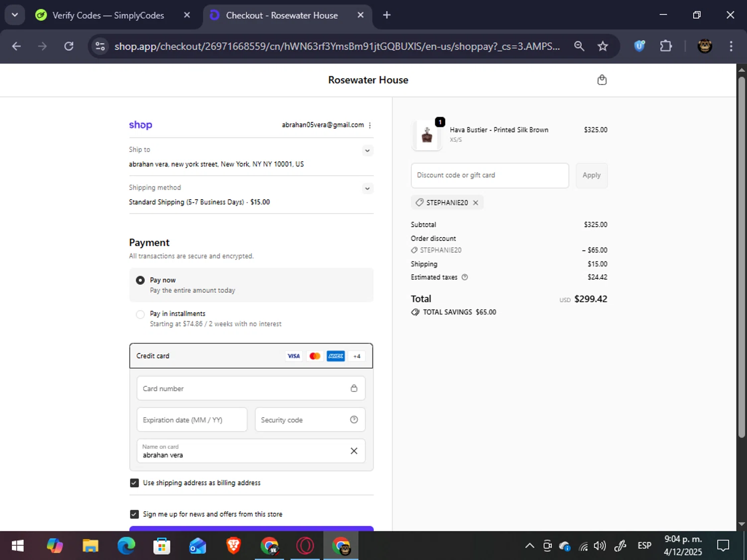Screen dimensions: 747x560
Task: Click the scrollbar up arrow
Action: click(742, 70)
